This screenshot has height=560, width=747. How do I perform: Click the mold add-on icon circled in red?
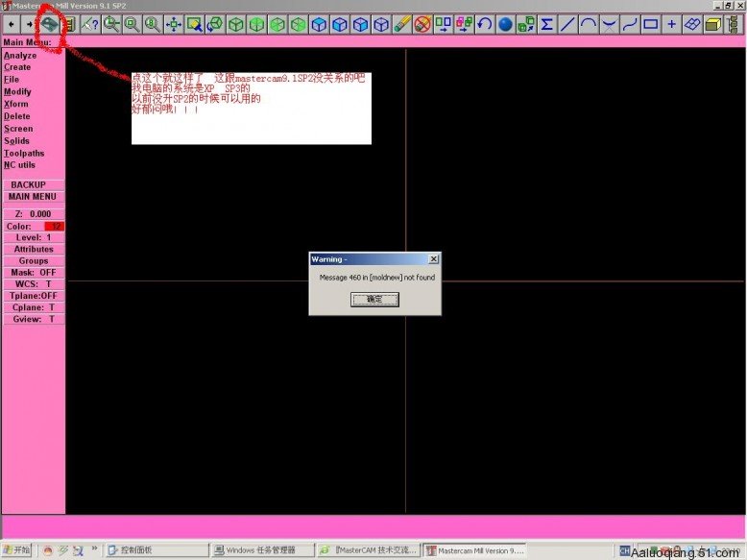click(x=49, y=24)
